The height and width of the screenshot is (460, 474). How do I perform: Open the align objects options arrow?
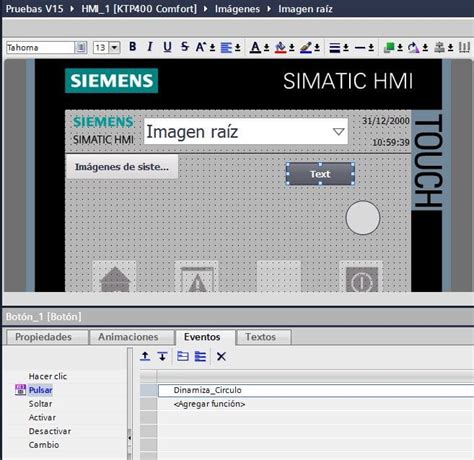[x=450, y=48]
